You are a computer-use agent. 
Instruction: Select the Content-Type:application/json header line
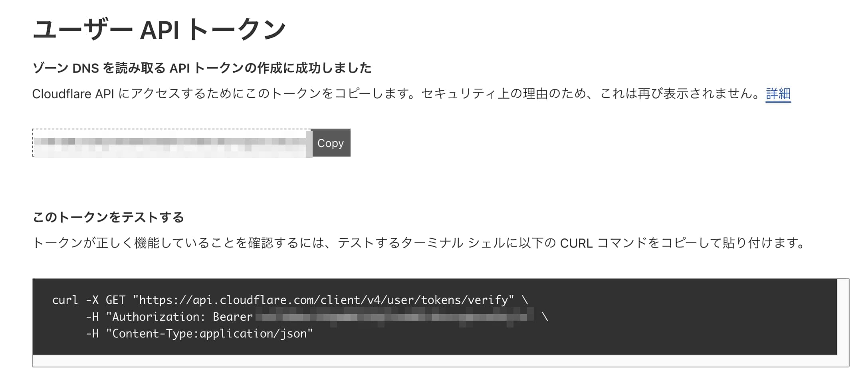209,333
